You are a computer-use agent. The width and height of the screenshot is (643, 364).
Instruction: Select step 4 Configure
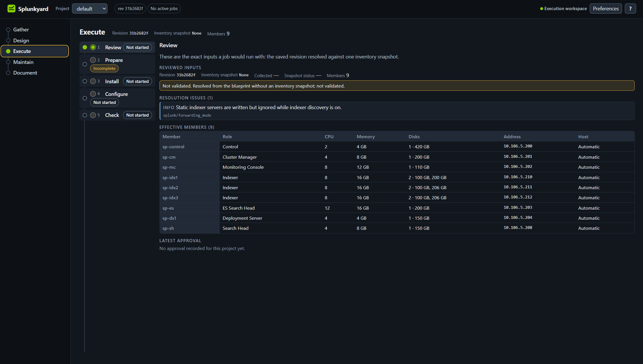[118, 98]
